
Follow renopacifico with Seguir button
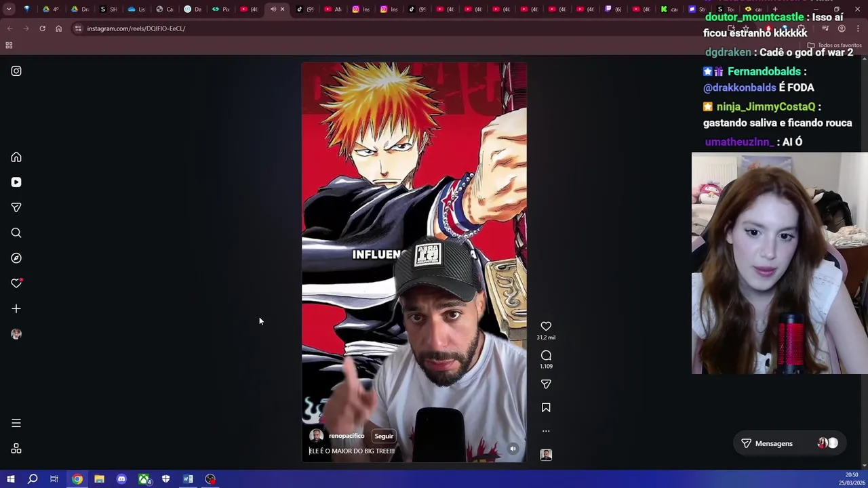point(384,436)
